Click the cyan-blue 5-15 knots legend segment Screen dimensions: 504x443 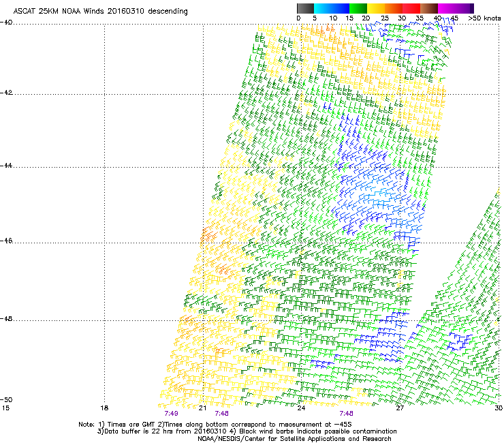click(332, 8)
